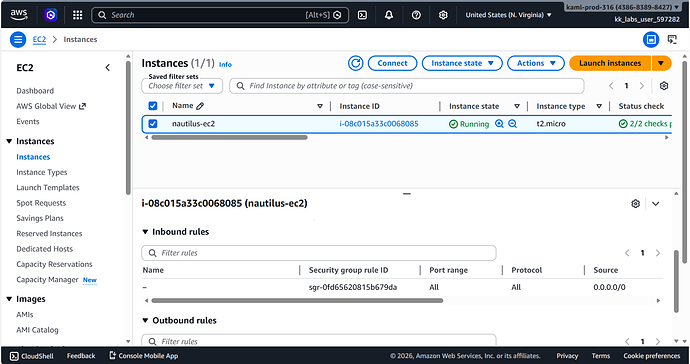Screen dimensions: 690x364
Task: Open the help question mark icon
Action: [416, 15]
